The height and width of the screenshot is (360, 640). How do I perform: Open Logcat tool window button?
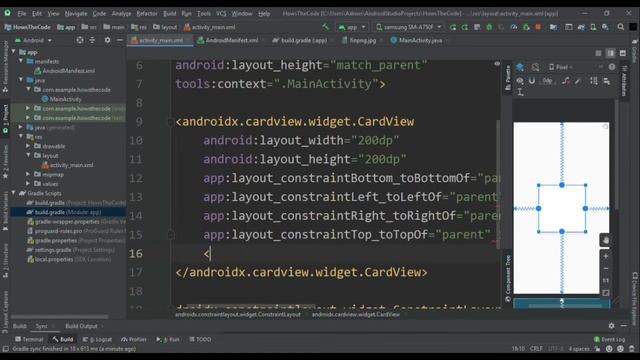(x=97, y=339)
